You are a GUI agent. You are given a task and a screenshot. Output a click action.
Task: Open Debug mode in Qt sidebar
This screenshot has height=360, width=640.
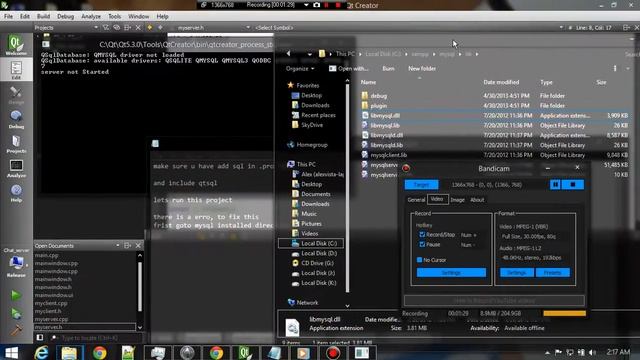[16, 119]
